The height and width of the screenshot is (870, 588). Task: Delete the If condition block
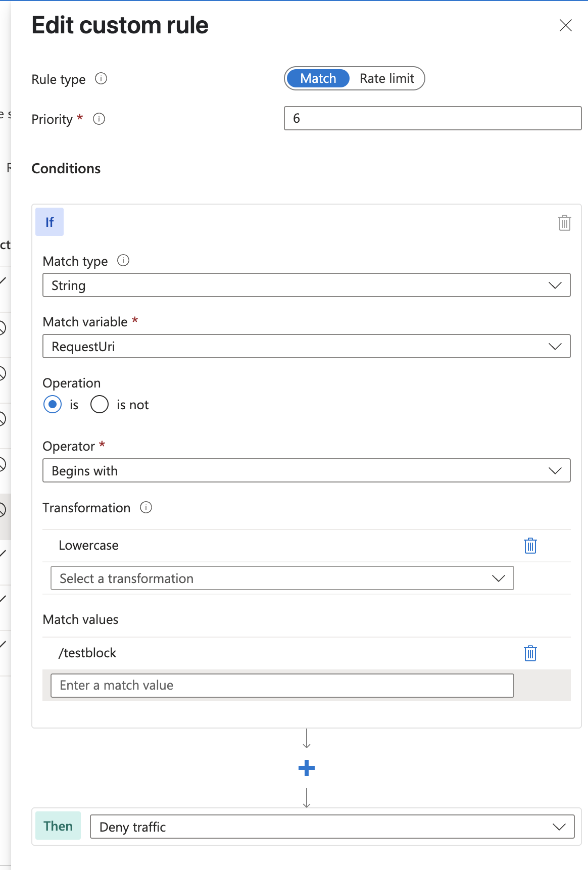564,223
